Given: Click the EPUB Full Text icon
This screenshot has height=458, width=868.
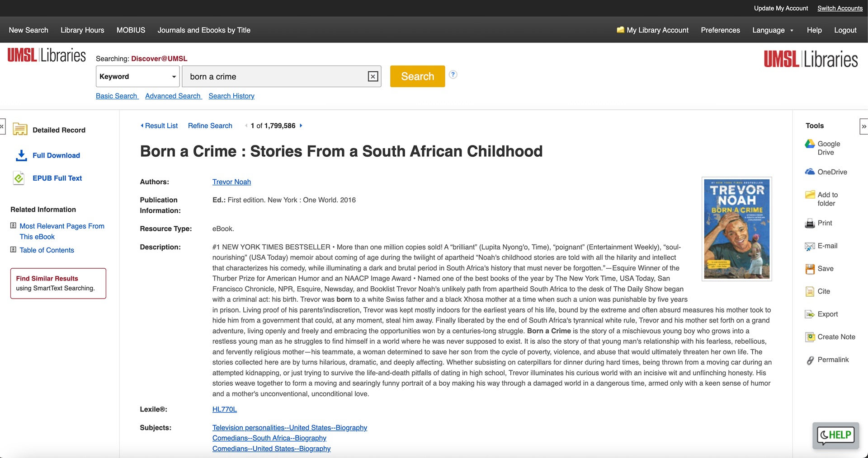Looking at the screenshot, I should click(19, 178).
